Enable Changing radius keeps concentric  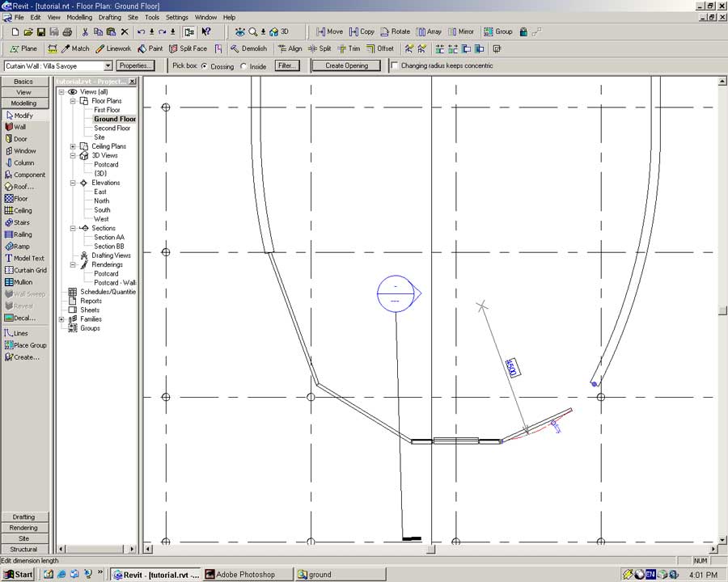(x=395, y=66)
